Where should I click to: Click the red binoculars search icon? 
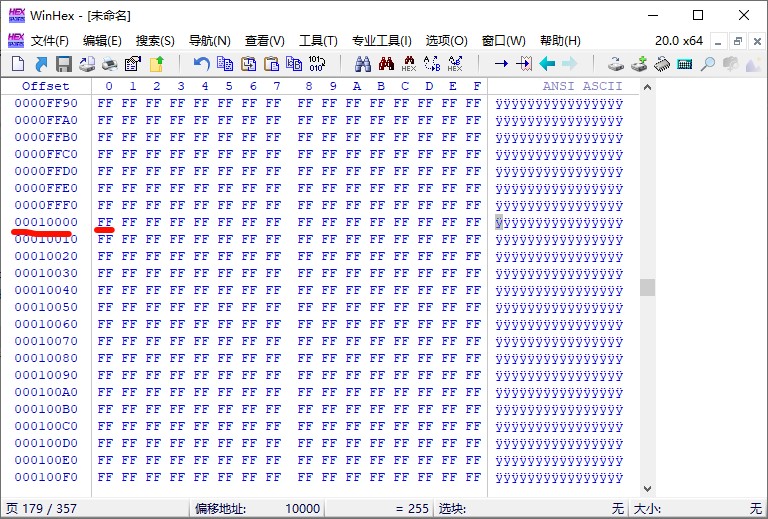386,64
